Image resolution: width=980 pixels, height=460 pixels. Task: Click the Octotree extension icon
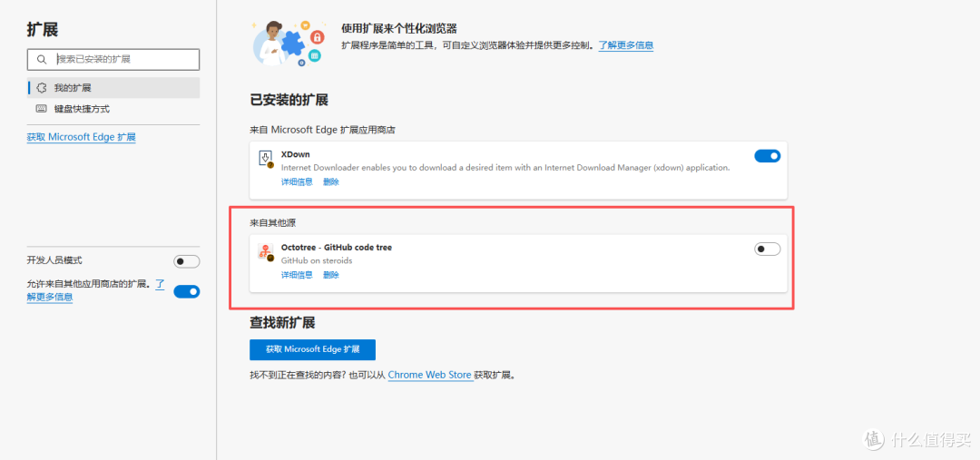coord(266,252)
